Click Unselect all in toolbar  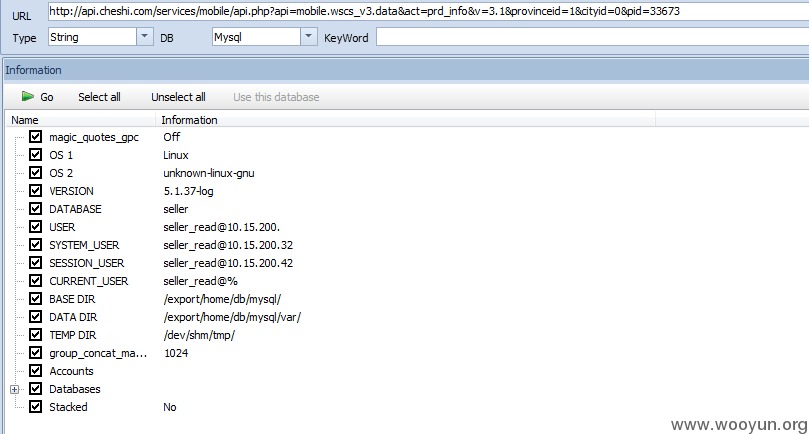tap(178, 97)
